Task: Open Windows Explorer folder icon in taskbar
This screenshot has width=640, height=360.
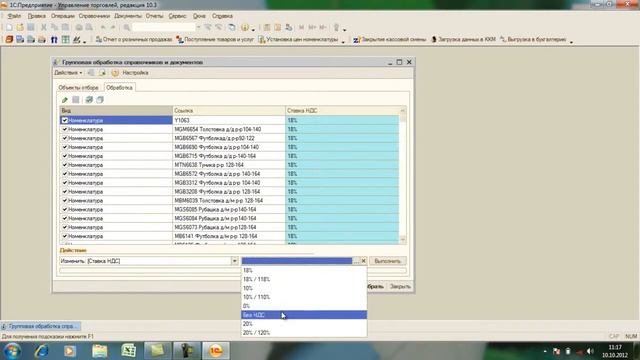Action: 100,351
